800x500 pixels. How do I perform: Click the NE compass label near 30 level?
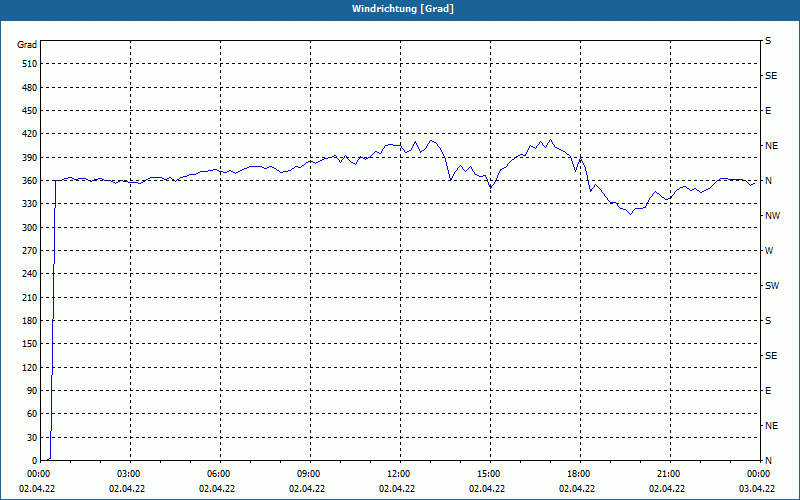point(772,426)
